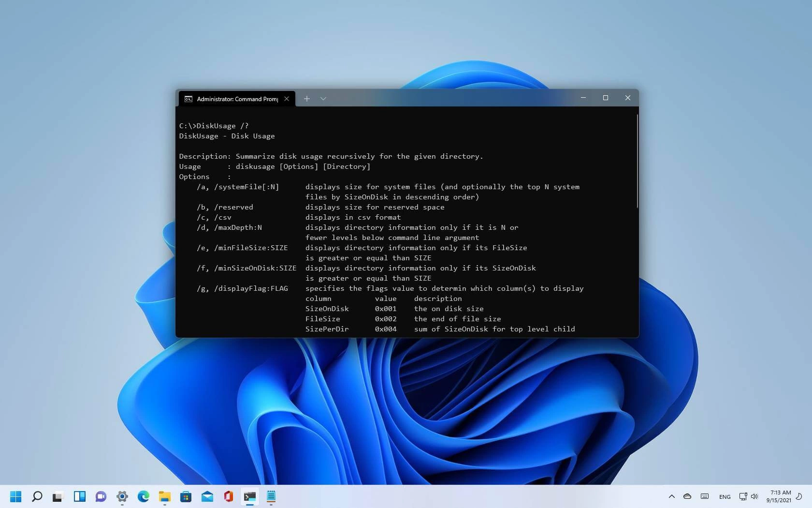Viewport: 812px width, 508px height.
Task: Minimize the terminal window
Action: 583,98
